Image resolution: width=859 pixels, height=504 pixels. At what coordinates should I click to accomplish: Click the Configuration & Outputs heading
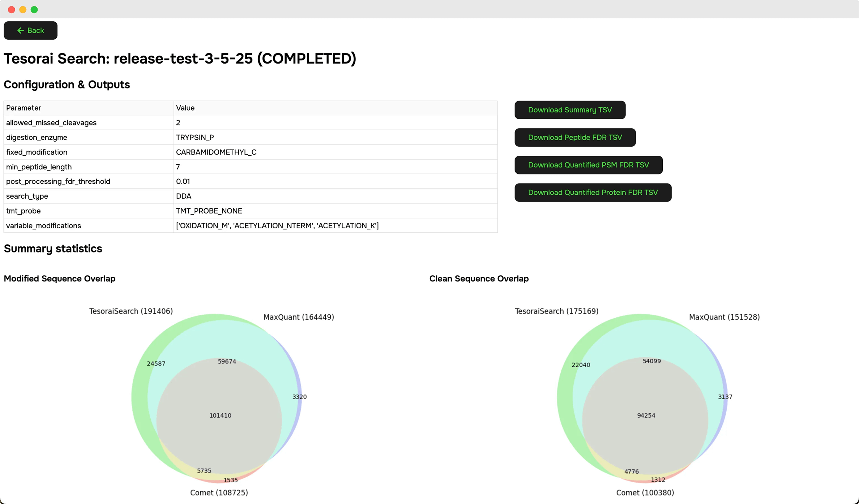67,85
